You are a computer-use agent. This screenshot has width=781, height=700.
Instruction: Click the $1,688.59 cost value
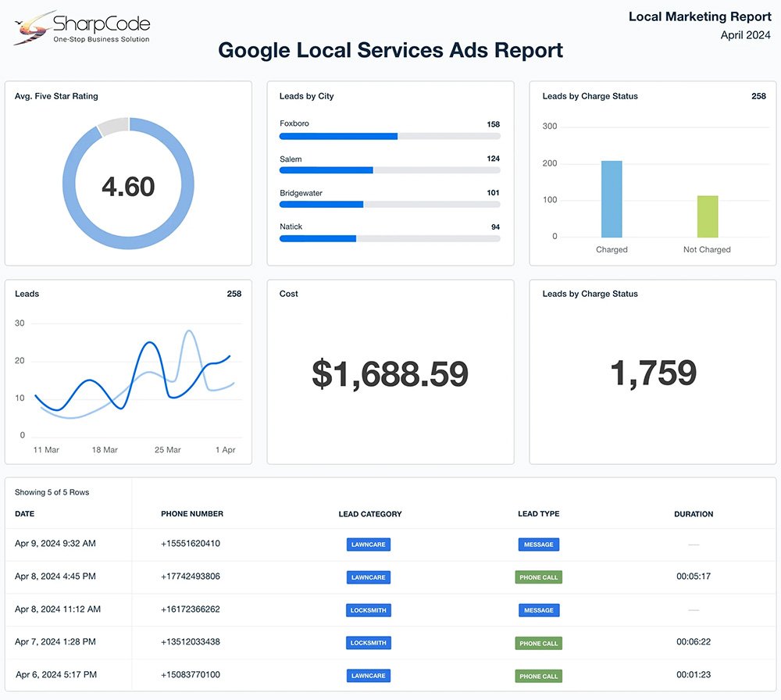click(x=390, y=374)
